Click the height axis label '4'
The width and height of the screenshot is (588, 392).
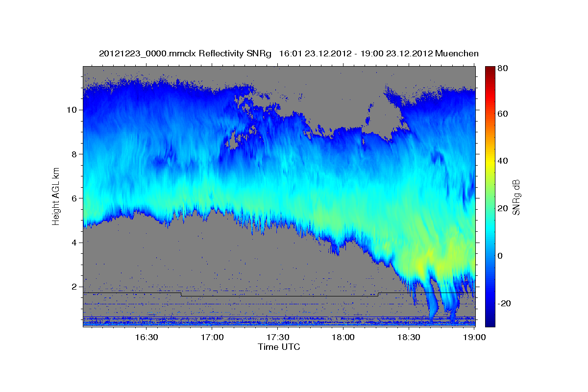75,243
